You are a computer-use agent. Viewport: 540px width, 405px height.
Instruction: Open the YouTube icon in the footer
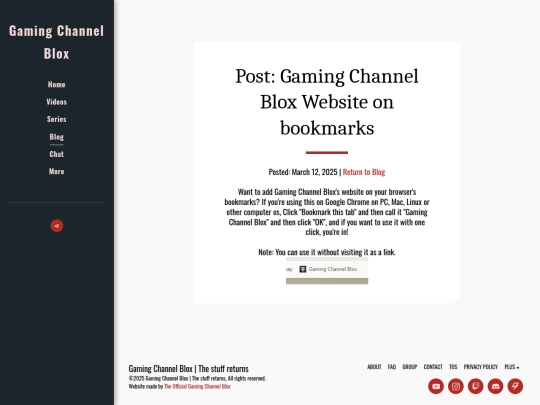click(x=436, y=386)
